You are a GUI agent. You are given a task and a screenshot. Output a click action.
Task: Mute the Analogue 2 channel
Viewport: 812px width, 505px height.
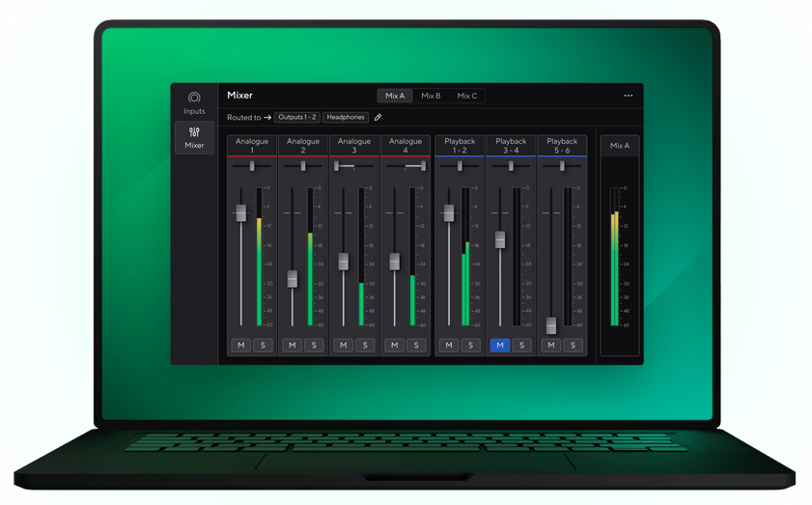pyautogui.click(x=292, y=345)
